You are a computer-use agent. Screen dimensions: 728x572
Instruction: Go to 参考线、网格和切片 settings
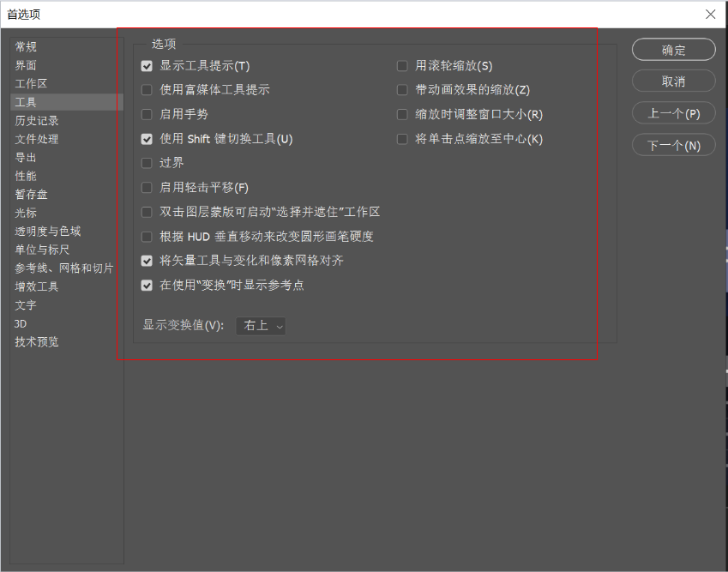[63, 268]
